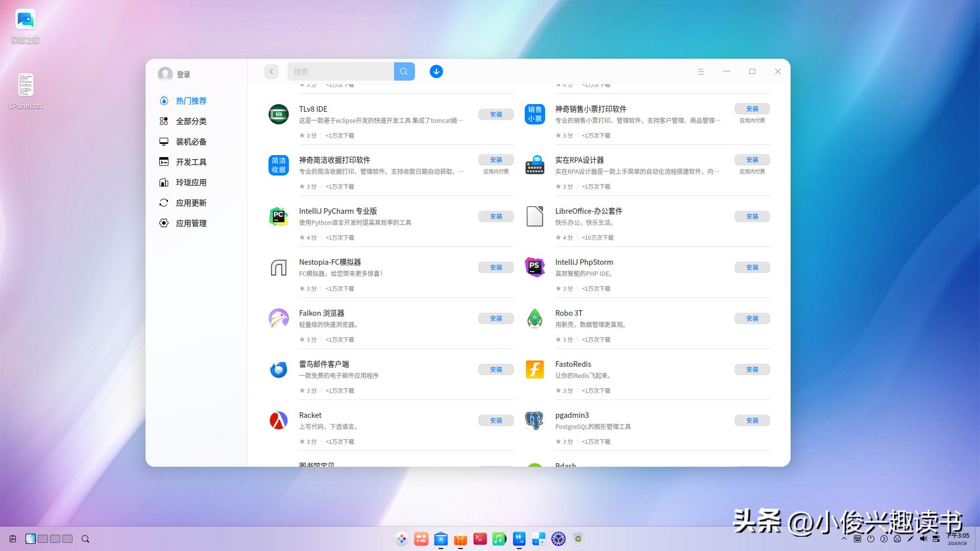This screenshot has height=551, width=980.
Task: Click the 神奇销售小票打印软件 app icon
Action: tap(535, 114)
